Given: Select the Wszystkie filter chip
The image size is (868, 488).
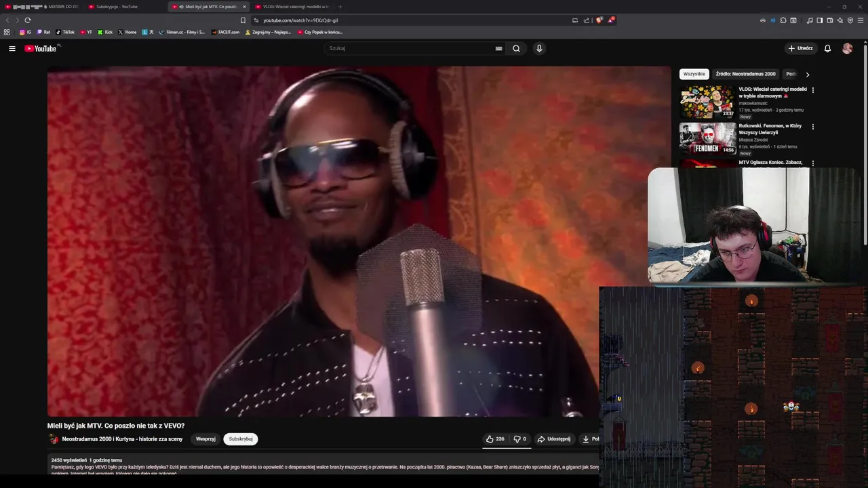Looking at the screenshot, I should pyautogui.click(x=694, y=74).
